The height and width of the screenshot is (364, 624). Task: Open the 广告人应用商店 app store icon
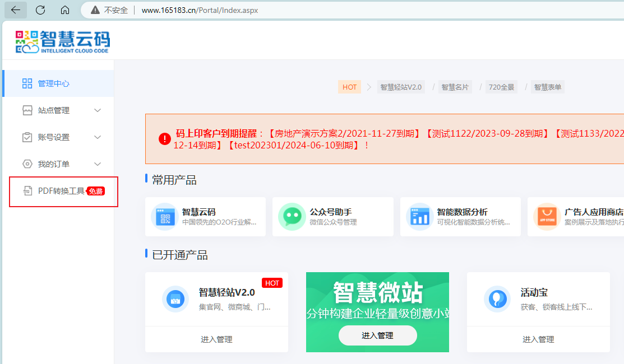[547, 217]
